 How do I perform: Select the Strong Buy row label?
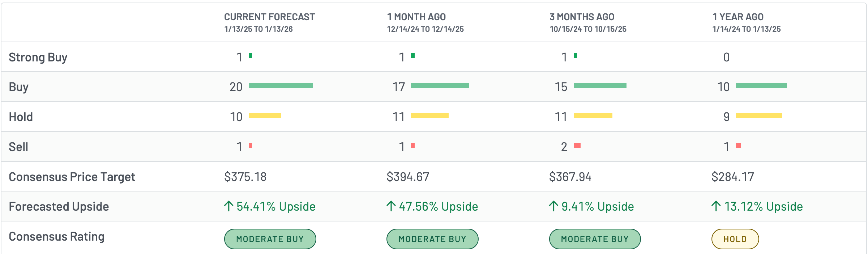(38, 57)
